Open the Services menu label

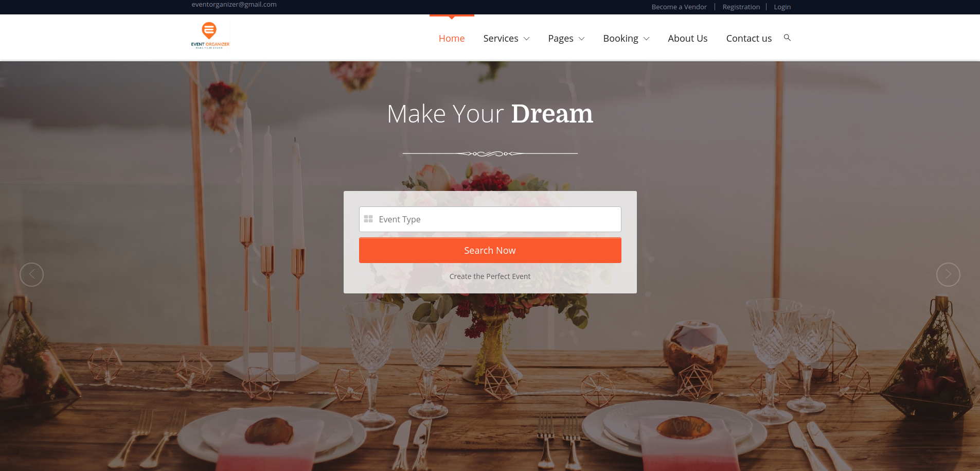501,38
